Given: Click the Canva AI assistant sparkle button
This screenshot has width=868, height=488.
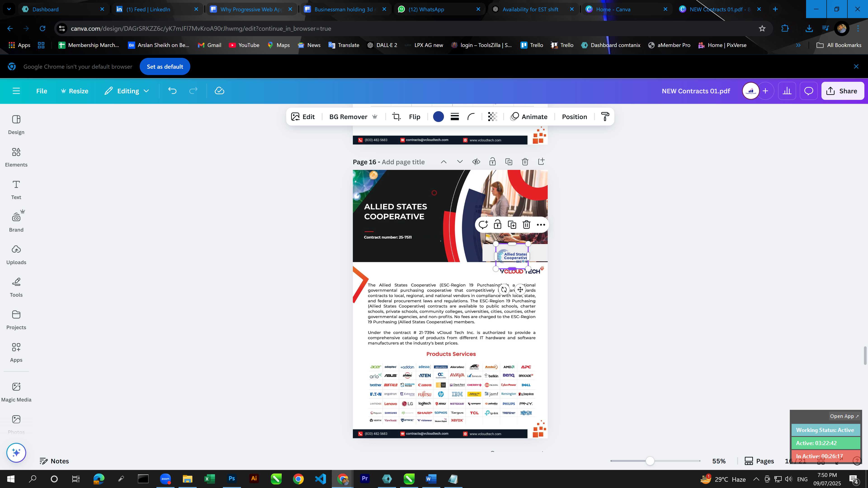Looking at the screenshot, I should 16,453.
